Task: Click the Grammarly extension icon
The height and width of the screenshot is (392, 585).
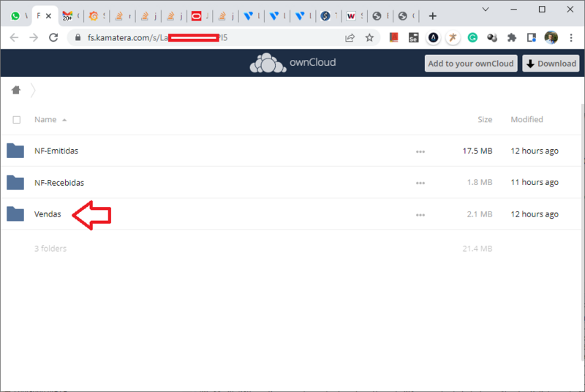Action: point(472,37)
